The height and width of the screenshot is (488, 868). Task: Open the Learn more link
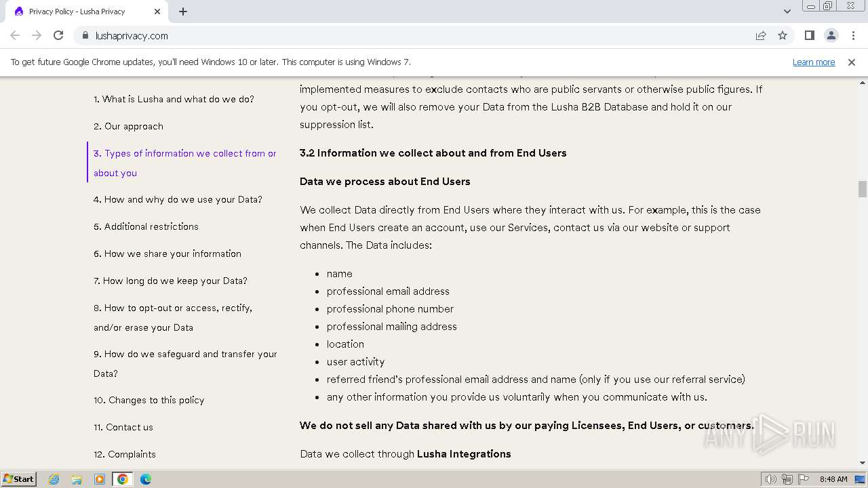click(814, 62)
